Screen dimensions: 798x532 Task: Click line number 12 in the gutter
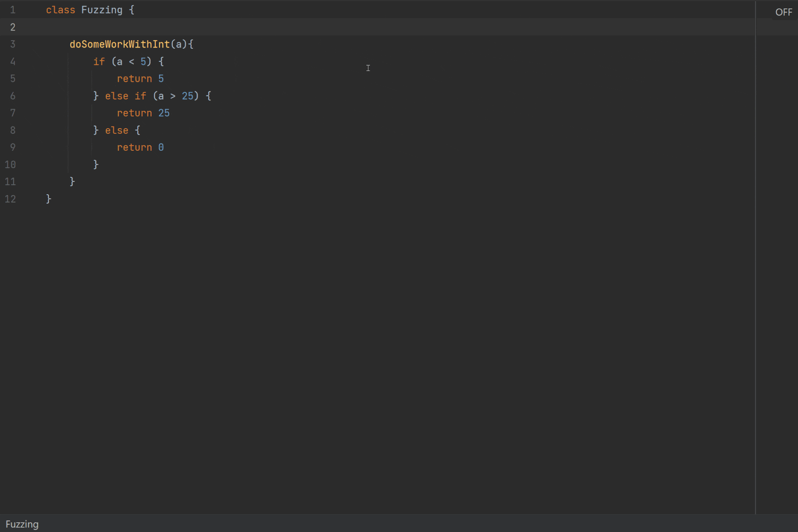(x=10, y=199)
